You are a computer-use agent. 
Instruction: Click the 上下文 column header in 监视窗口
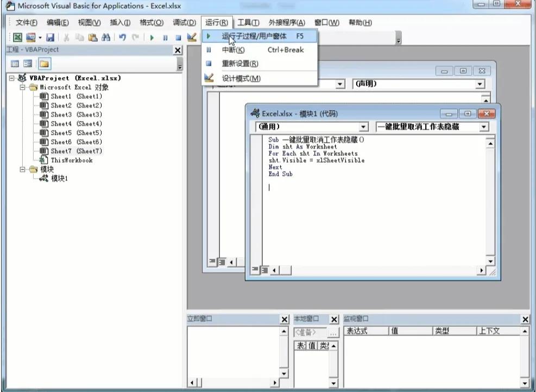(499, 331)
